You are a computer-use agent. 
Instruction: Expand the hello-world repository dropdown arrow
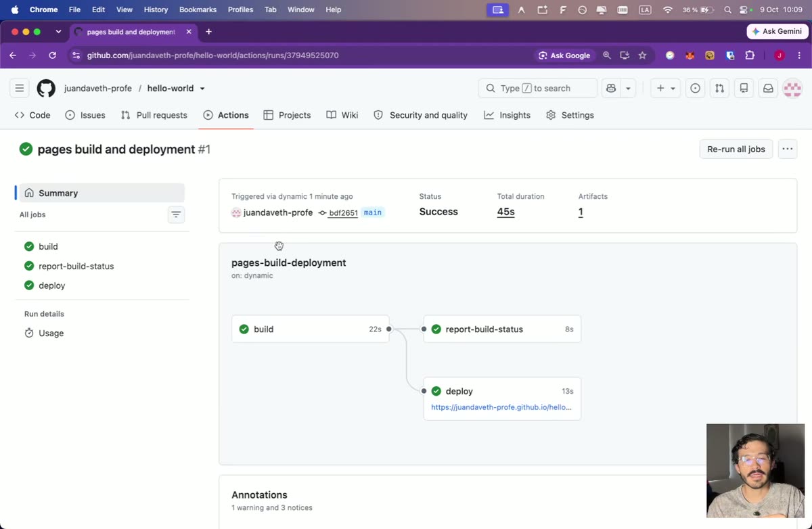(x=202, y=89)
